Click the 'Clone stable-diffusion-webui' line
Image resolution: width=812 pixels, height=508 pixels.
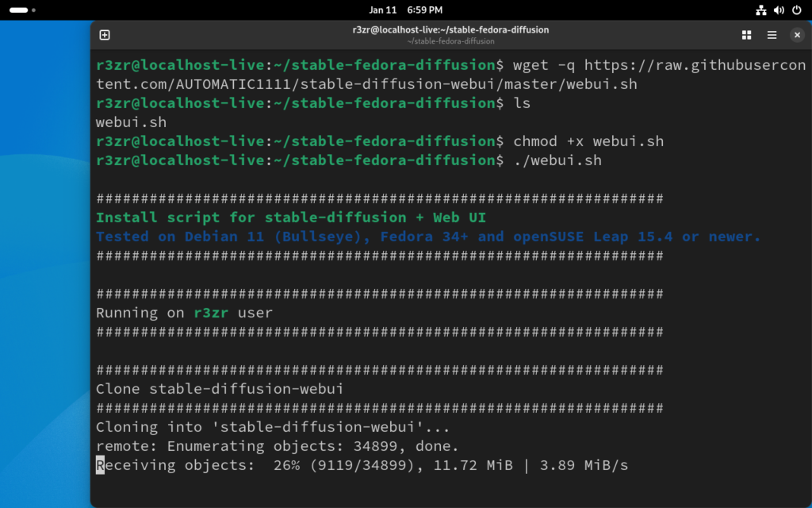coord(220,389)
